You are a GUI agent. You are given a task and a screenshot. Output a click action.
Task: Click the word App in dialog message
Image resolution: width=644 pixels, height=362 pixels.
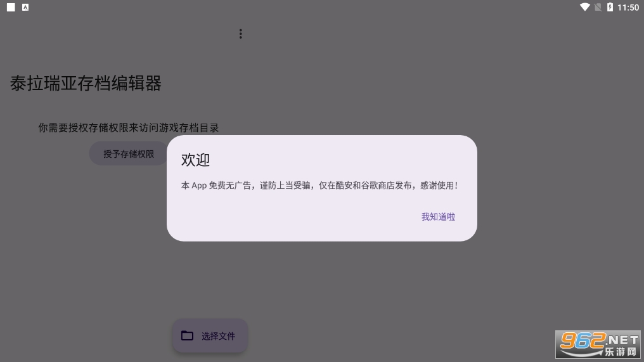point(199,186)
